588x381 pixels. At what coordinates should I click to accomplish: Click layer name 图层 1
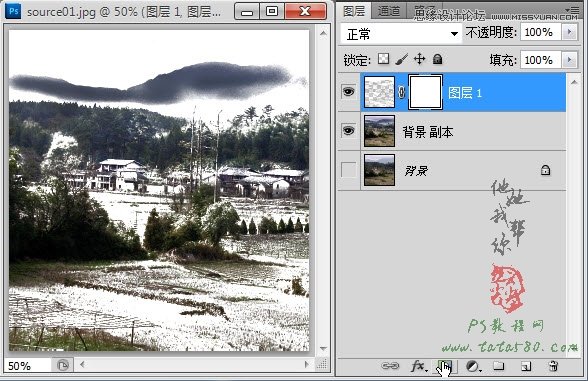[465, 93]
